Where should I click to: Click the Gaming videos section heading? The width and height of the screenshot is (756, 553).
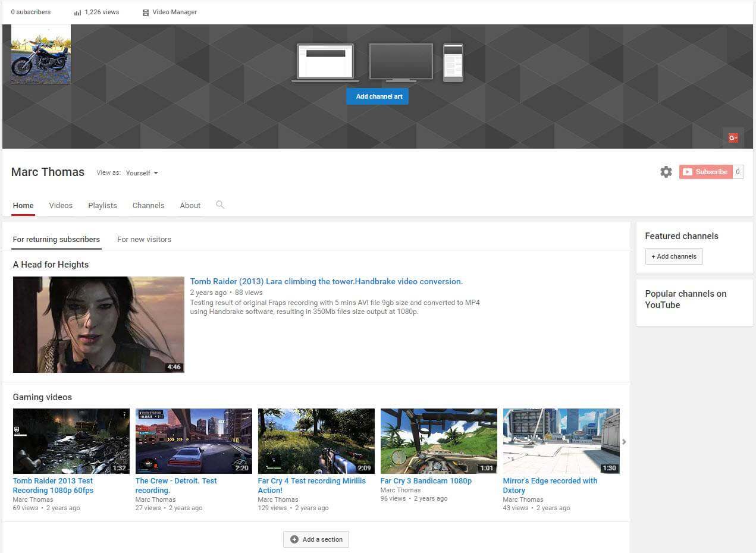pos(42,397)
